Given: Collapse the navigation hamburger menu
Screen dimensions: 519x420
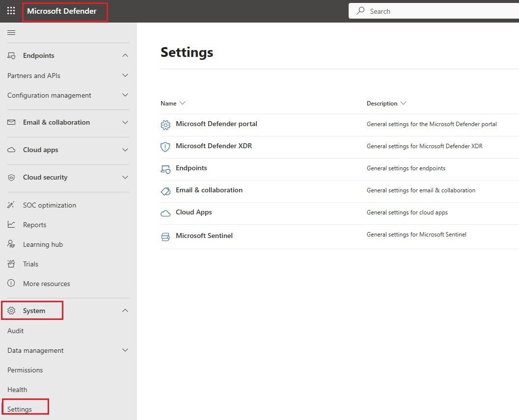Looking at the screenshot, I should pos(11,32).
